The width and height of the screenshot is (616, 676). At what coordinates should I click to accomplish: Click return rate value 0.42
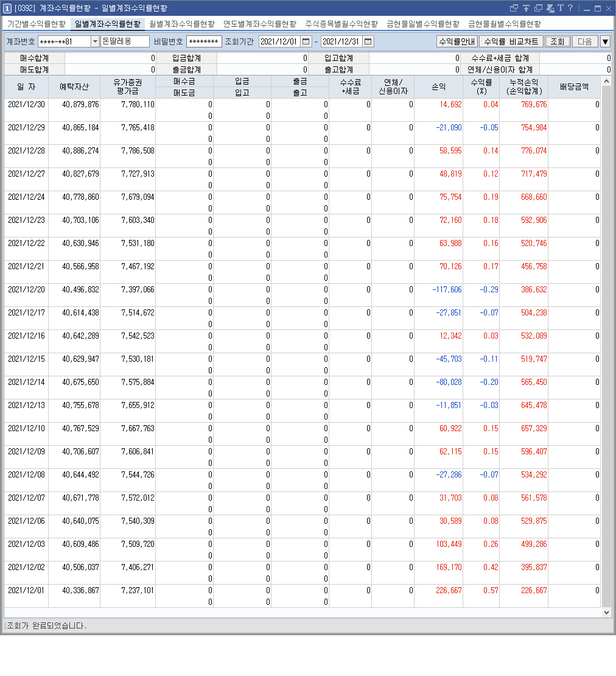tap(491, 568)
